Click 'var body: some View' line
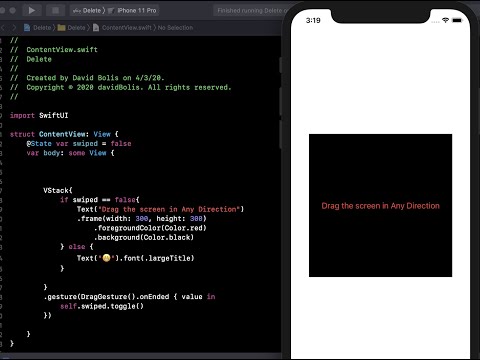 pyautogui.click(x=70, y=153)
